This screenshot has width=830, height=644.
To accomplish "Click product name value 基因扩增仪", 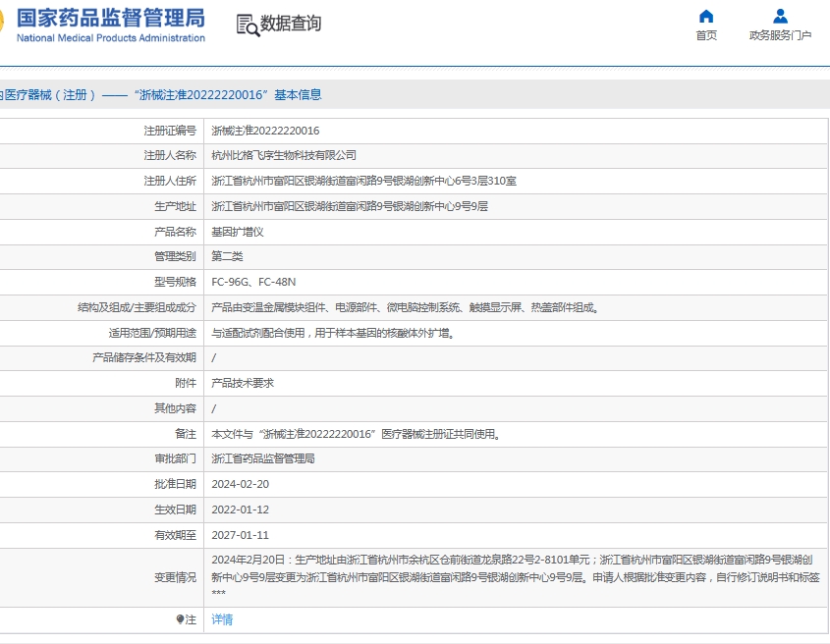I will 237,232.
